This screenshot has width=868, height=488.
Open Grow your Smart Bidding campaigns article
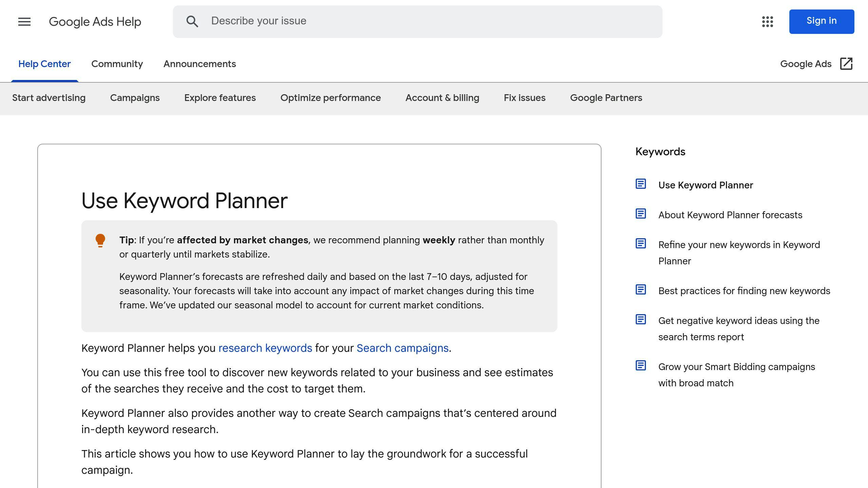coord(737,375)
